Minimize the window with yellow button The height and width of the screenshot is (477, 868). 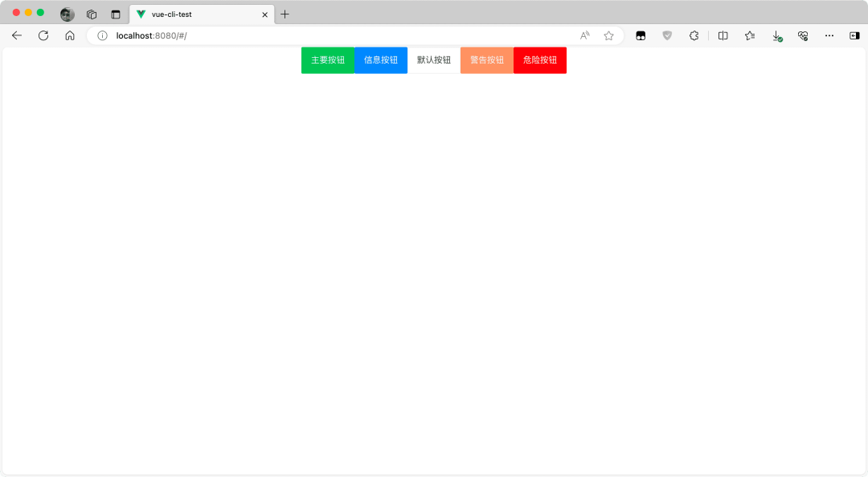coord(28,12)
